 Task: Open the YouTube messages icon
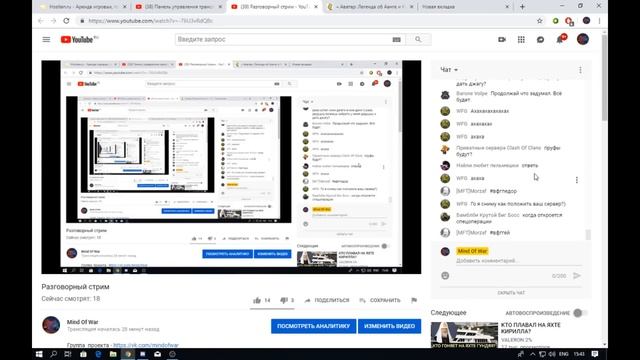(540, 40)
